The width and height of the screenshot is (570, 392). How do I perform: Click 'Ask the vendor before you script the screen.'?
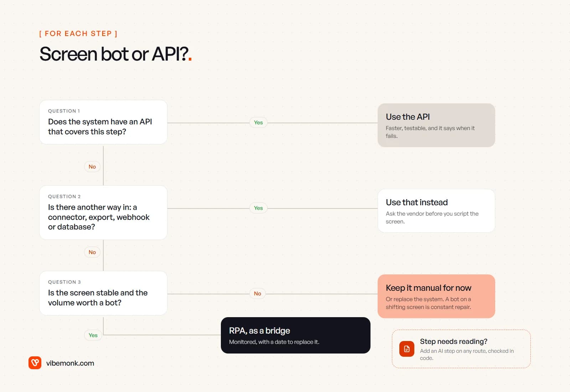pyautogui.click(x=432, y=217)
